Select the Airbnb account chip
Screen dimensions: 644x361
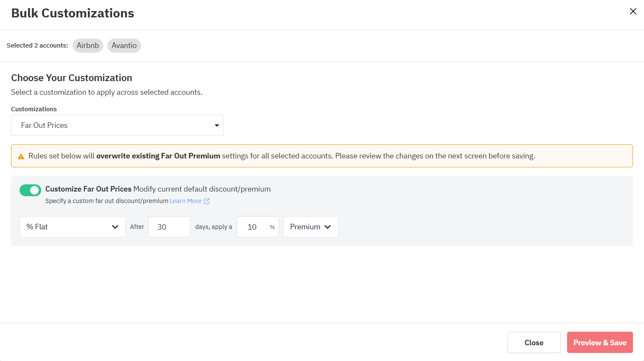pos(88,45)
